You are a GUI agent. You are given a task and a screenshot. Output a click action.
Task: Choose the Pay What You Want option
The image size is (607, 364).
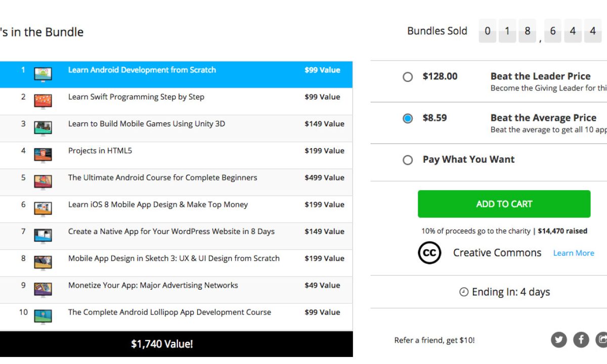click(x=408, y=160)
